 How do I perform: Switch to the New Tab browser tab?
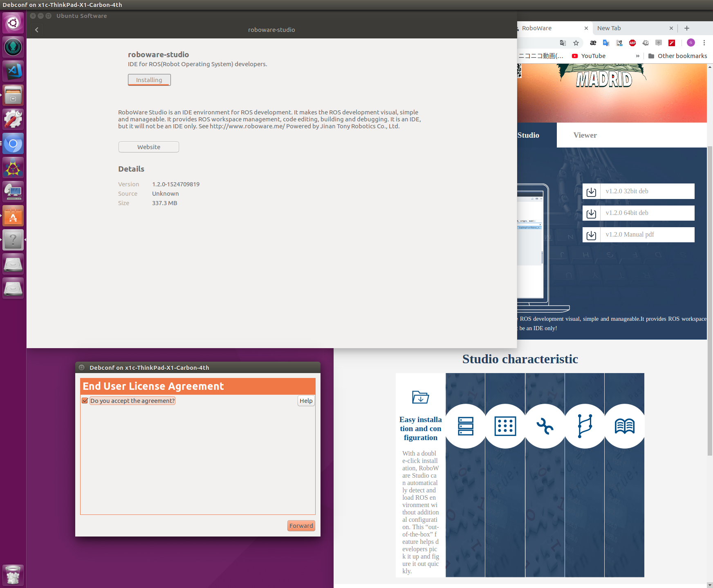click(x=634, y=28)
